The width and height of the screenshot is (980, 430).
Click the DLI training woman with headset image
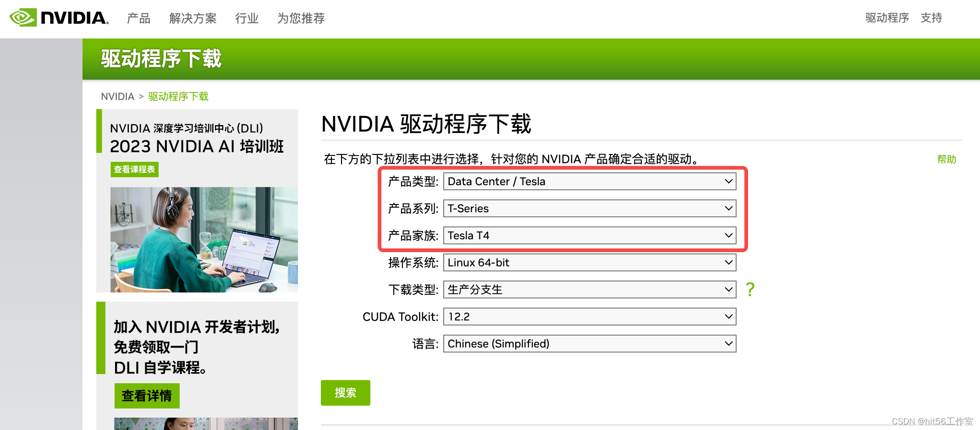(x=204, y=239)
